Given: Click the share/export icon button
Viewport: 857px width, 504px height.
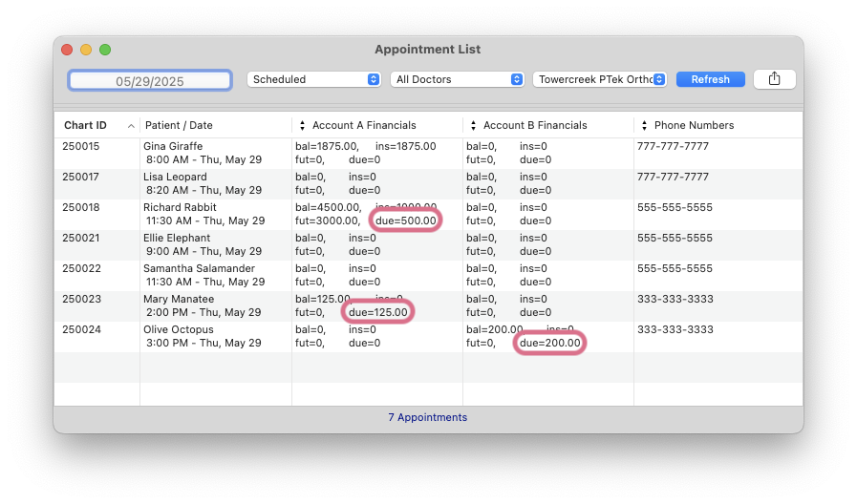Looking at the screenshot, I should (774, 79).
